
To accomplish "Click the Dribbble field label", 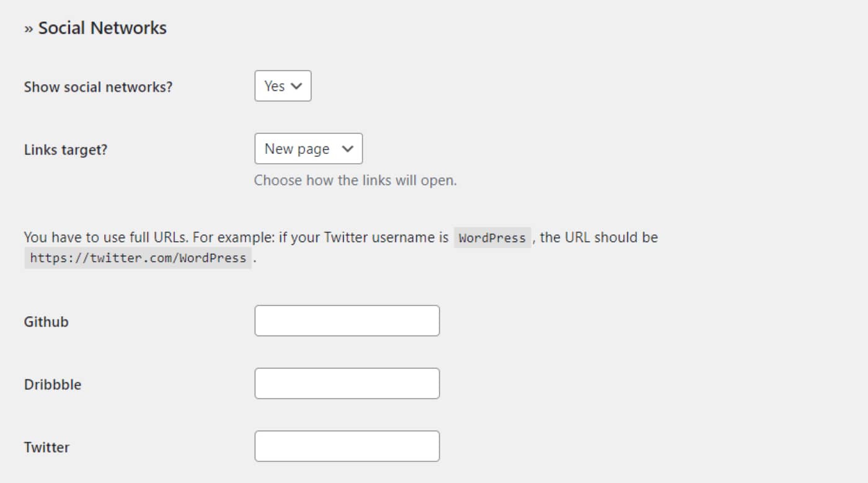I will (53, 384).
